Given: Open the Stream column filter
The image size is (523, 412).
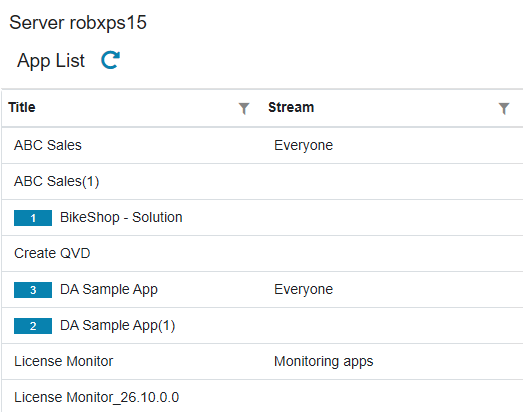Looking at the screenshot, I should tap(504, 108).
